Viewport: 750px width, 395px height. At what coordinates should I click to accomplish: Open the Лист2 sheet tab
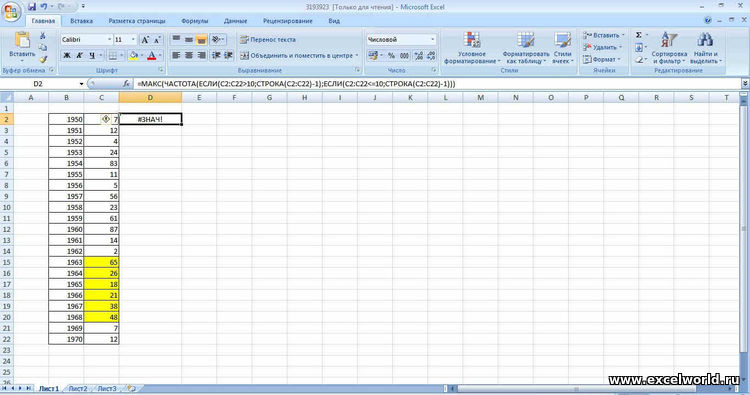coord(78,388)
